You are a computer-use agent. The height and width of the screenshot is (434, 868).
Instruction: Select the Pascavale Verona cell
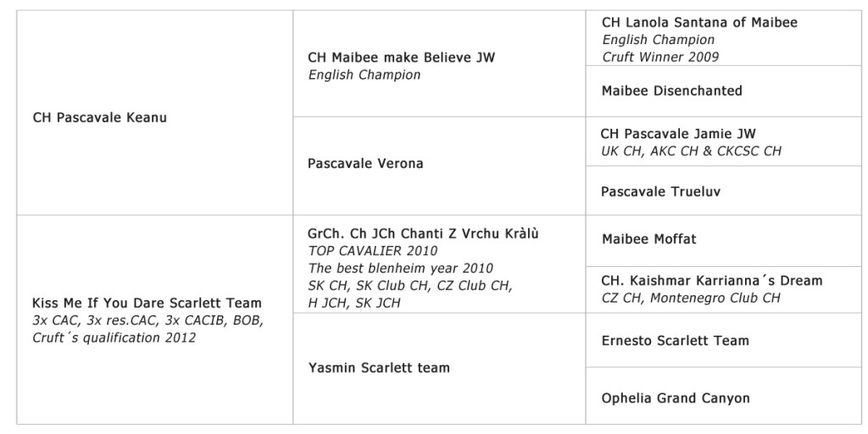tap(365, 164)
